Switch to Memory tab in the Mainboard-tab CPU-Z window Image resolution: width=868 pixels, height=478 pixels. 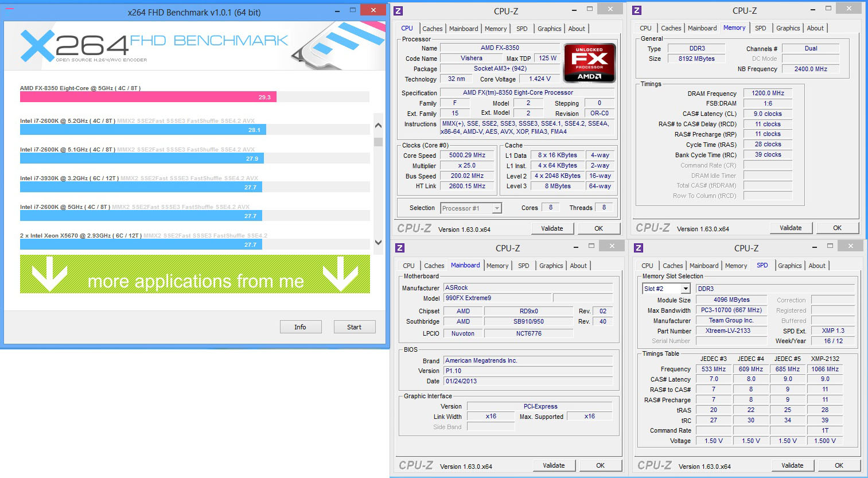(x=497, y=266)
